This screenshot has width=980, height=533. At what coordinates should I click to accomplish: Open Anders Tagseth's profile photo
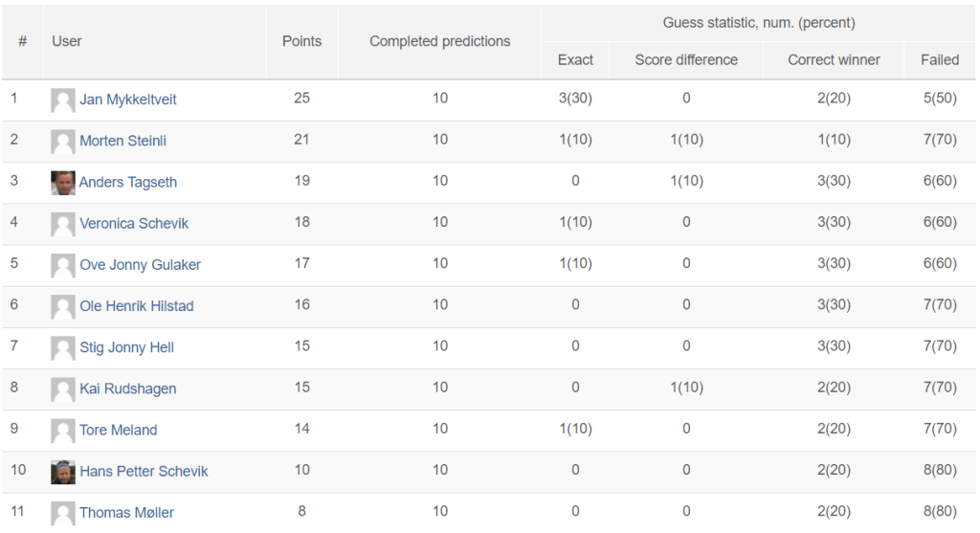coord(62,183)
